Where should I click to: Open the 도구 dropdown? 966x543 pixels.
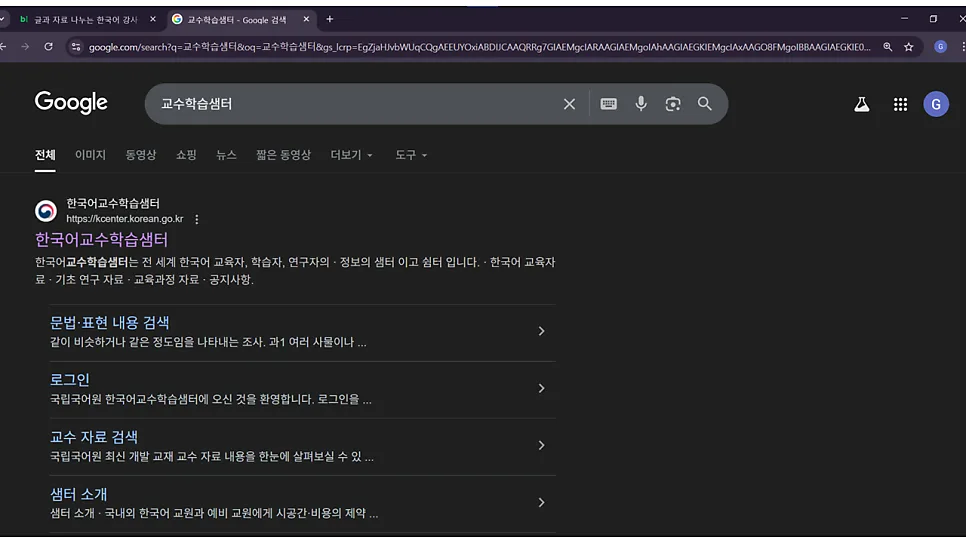pyautogui.click(x=411, y=155)
